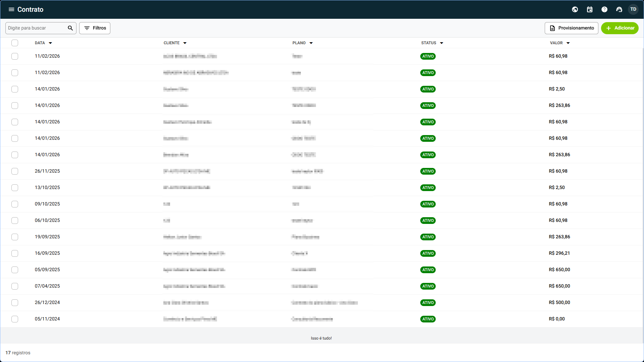Image resolution: width=644 pixels, height=362 pixels.
Task: Open the TD user avatar menu
Action: (633, 9)
